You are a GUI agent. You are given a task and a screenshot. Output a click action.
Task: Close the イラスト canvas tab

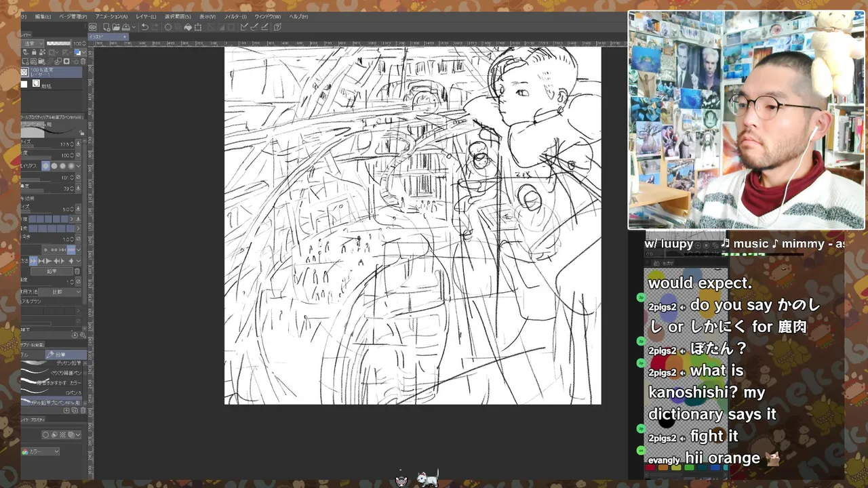point(125,37)
